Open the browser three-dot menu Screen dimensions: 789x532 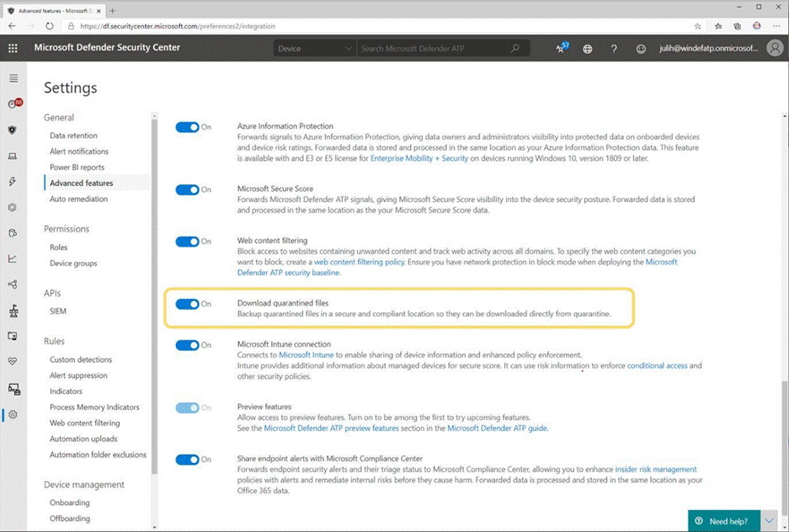[776, 25]
